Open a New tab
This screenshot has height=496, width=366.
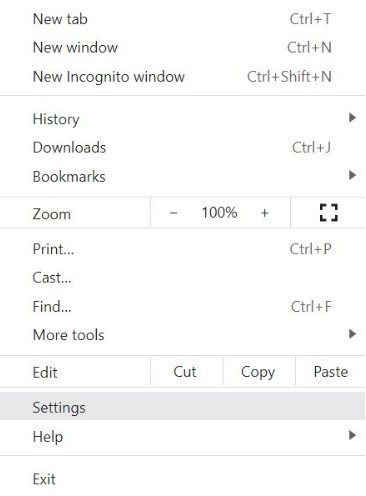(x=182, y=19)
